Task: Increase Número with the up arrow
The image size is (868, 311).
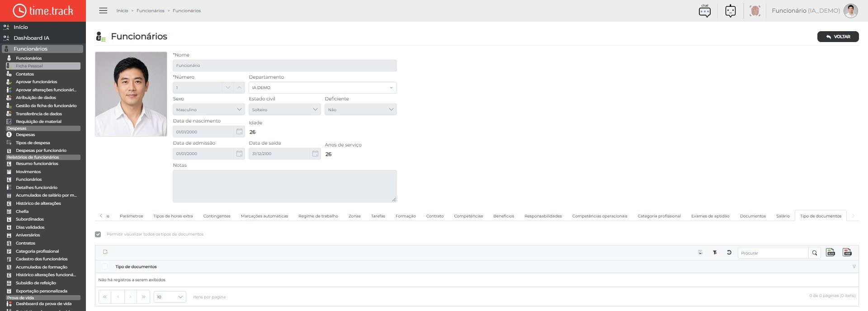Action: tap(239, 88)
